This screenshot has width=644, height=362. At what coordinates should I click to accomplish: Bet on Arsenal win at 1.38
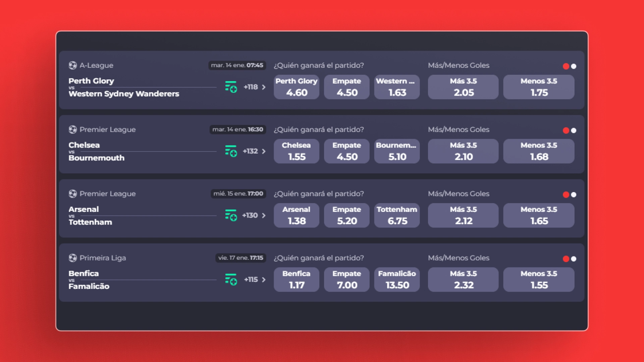click(x=297, y=215)
